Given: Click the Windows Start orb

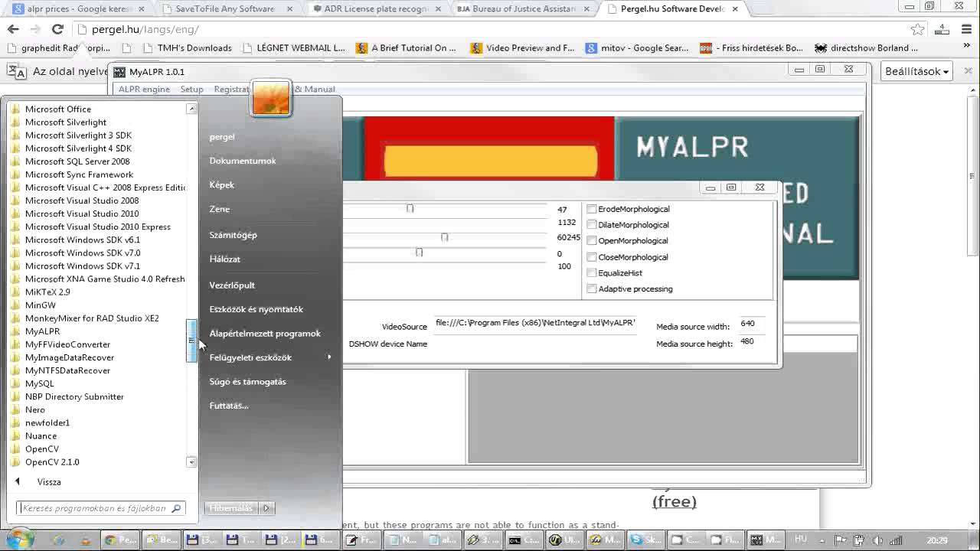Looking at the screenshot, I should coord(20,539).
